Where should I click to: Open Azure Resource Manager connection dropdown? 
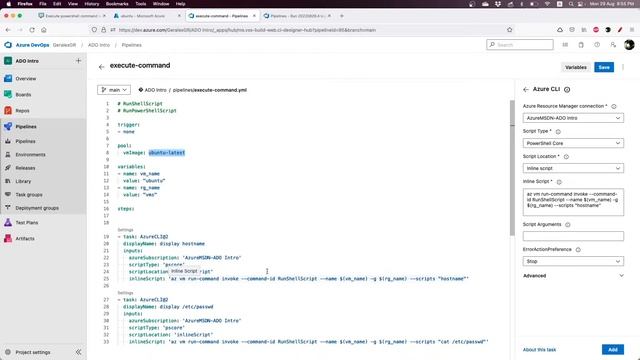[573, 118]
